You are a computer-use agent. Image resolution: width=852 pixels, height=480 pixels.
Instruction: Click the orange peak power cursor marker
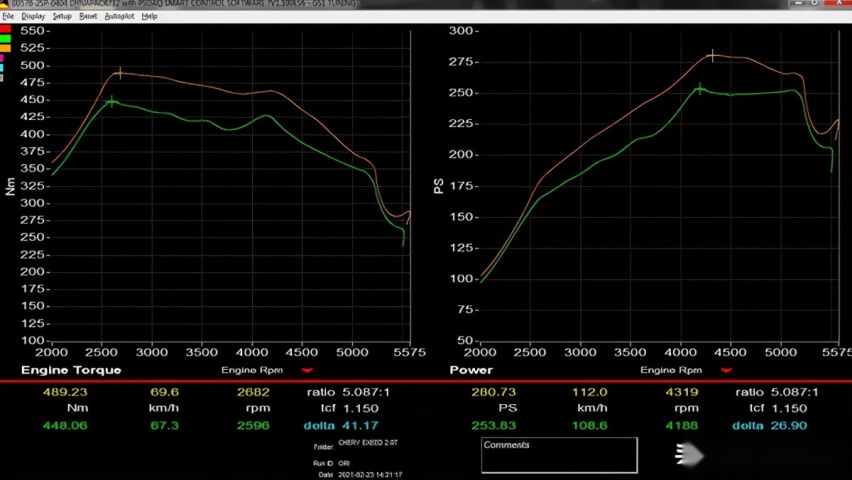tap(712, 55)
